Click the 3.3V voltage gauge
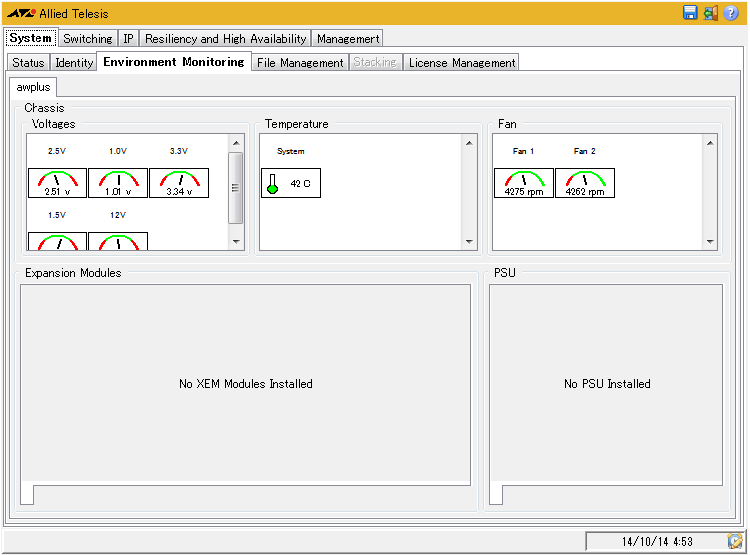This screenshot has width=750, height=555. (x=179, y=183)
